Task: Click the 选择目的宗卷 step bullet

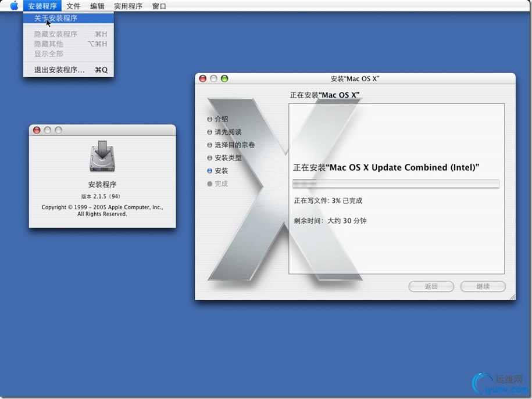Action: [210, 145]
